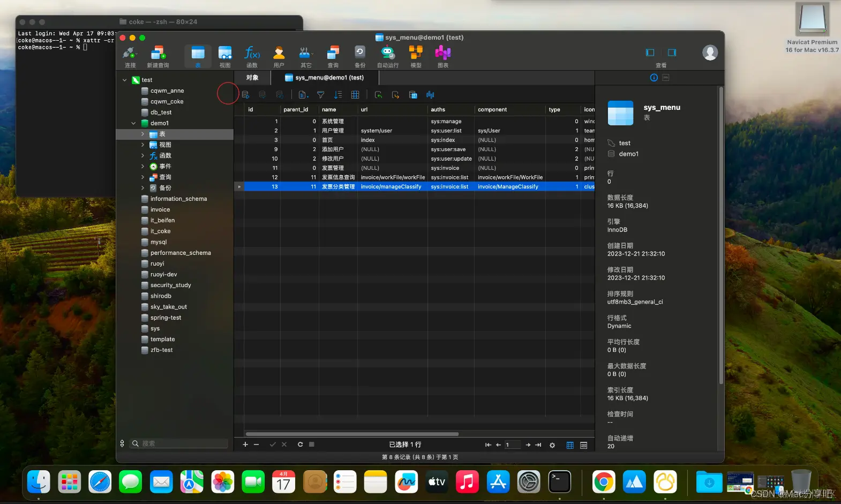Click the sort icon in table toolbar
The image size is (841, 504).
coord(338,95)
